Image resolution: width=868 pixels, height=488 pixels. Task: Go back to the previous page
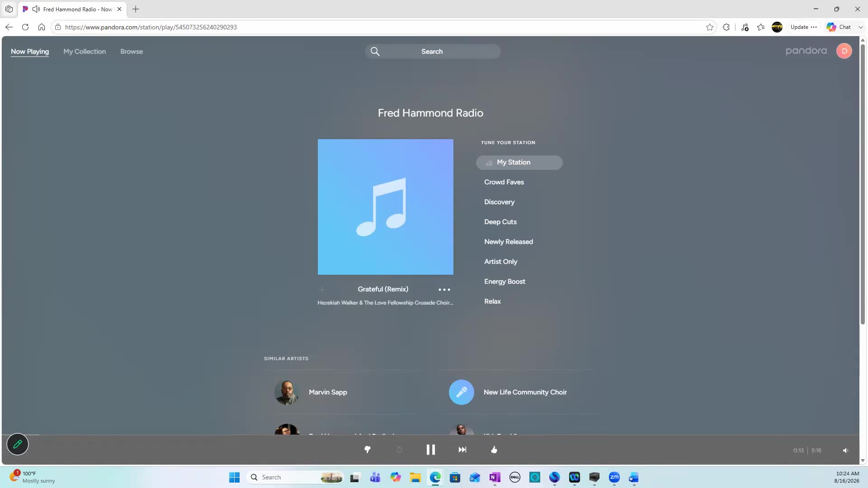[9, 27]
